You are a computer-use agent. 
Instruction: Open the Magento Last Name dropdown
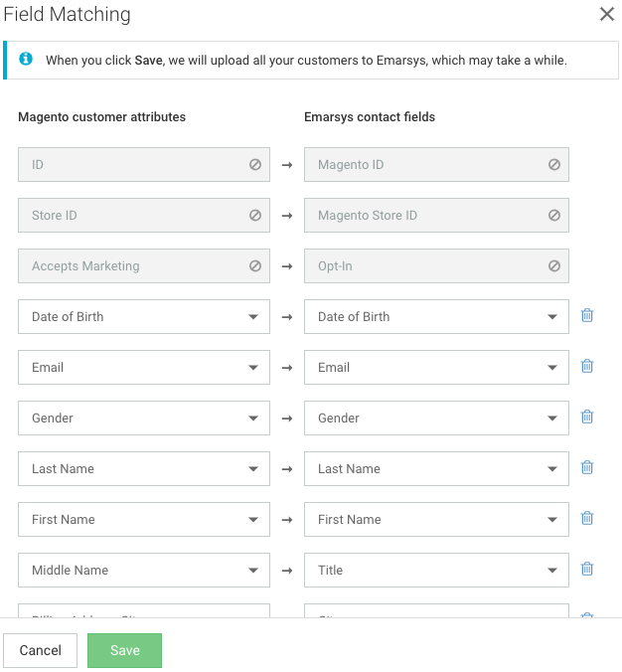144,468
